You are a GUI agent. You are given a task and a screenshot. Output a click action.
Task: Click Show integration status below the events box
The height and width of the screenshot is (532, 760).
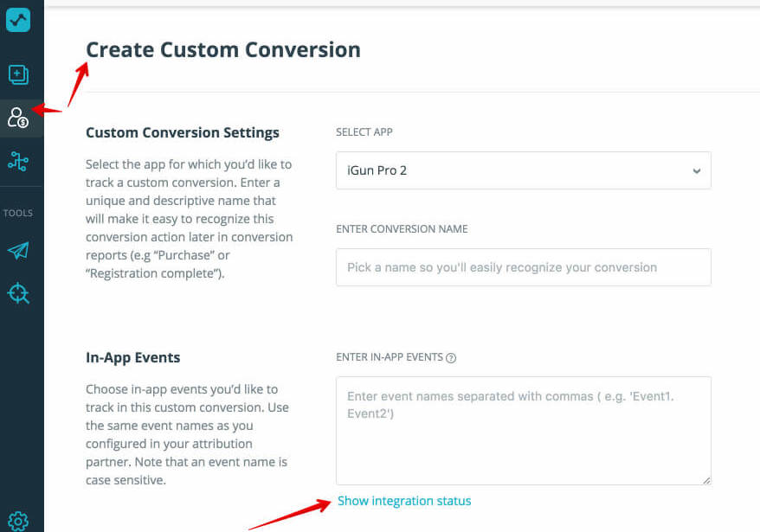click(x=404, y=501)
